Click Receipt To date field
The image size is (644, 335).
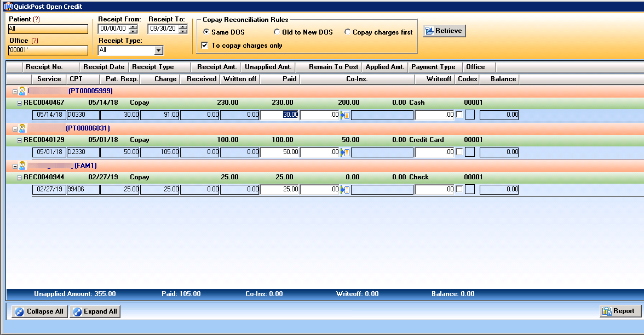163,29
